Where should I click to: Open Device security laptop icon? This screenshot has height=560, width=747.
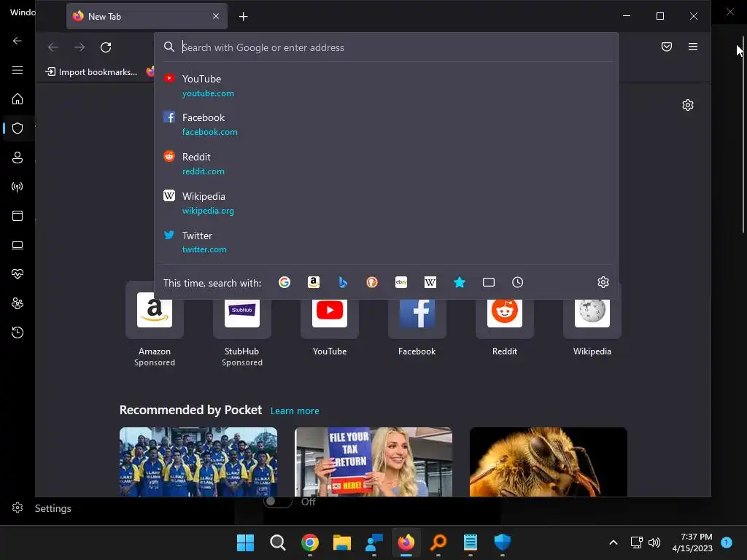tap(18, 245)
